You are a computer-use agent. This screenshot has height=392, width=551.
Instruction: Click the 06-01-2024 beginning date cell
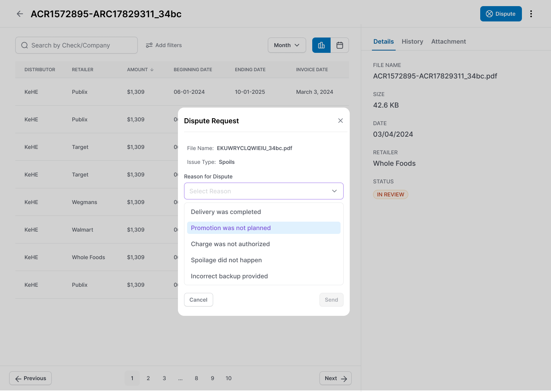tap(189, 92)
